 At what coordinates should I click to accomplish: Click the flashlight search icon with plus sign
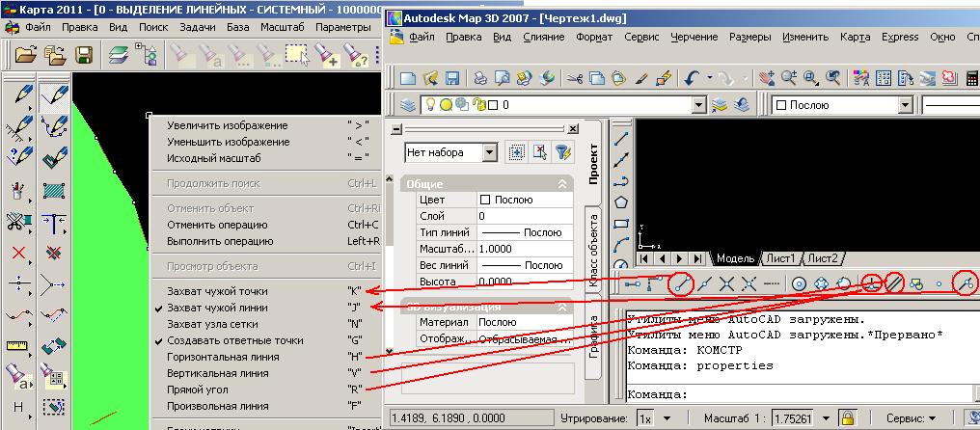pyautogui.click(x=326, y=55)
